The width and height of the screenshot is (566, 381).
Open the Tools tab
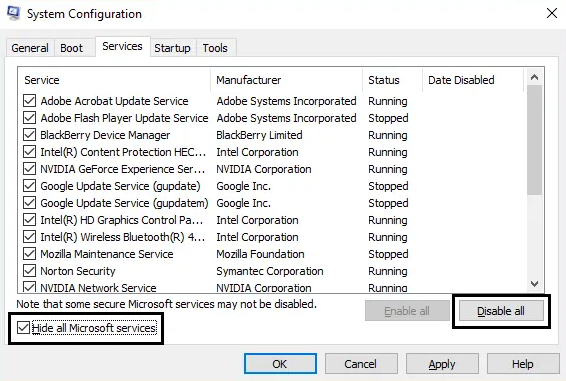215,48
